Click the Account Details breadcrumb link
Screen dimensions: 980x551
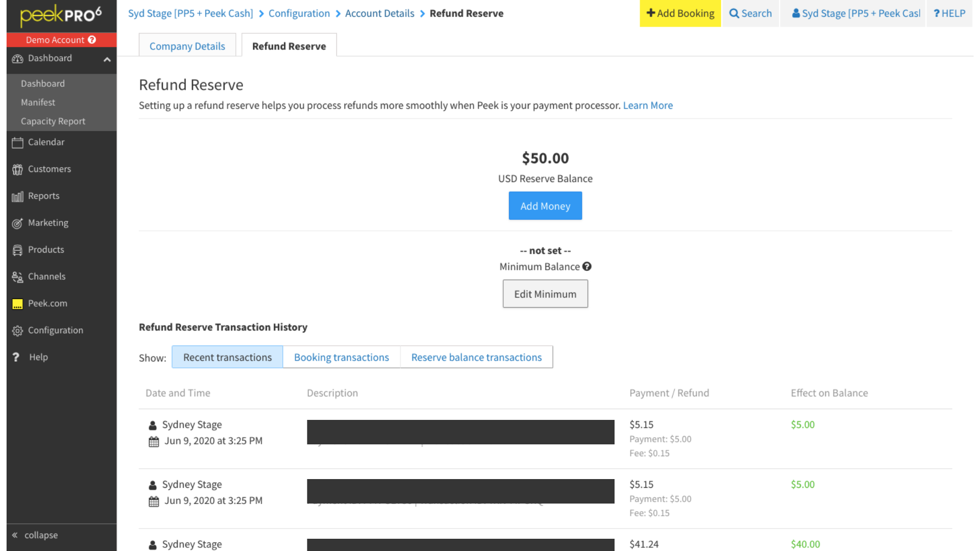click(x=380, y=13)
